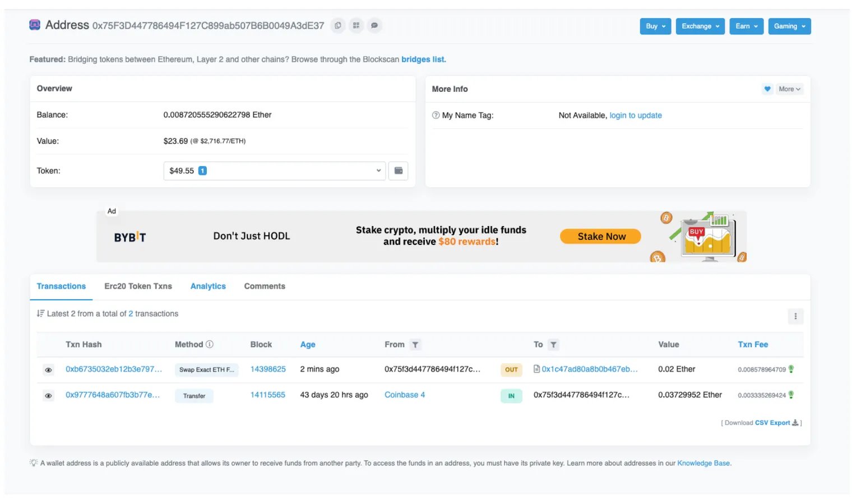This screenshot has width=861, height=504.
Task: Click the login to update link
Action: coord(636,115)
